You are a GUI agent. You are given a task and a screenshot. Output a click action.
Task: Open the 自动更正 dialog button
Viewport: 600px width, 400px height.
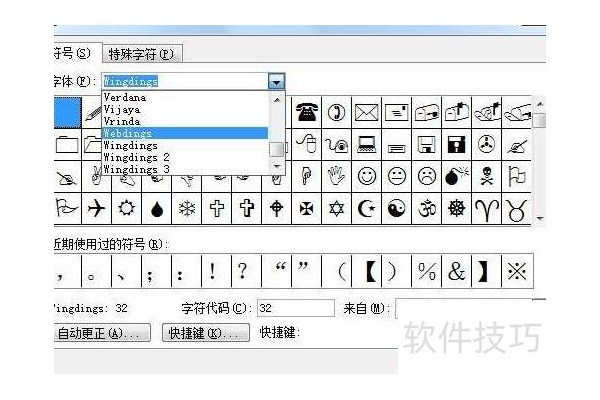(x=102, y=333)
